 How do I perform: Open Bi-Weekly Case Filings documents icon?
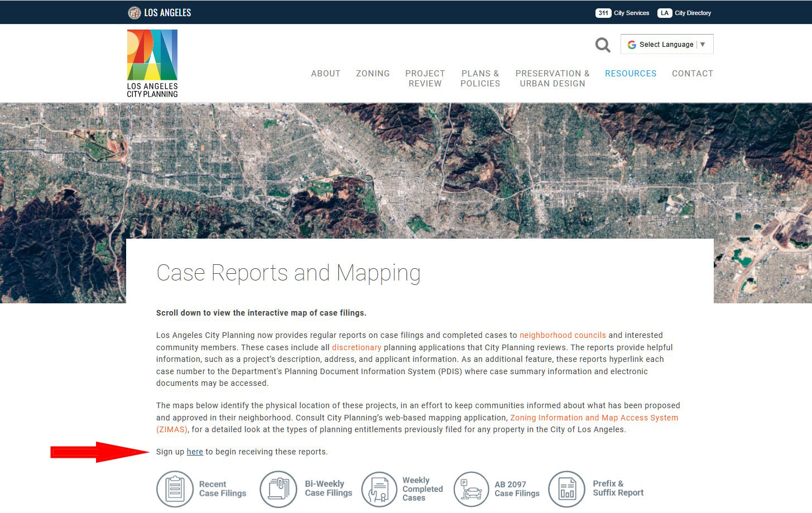click(x=278, y=489)
